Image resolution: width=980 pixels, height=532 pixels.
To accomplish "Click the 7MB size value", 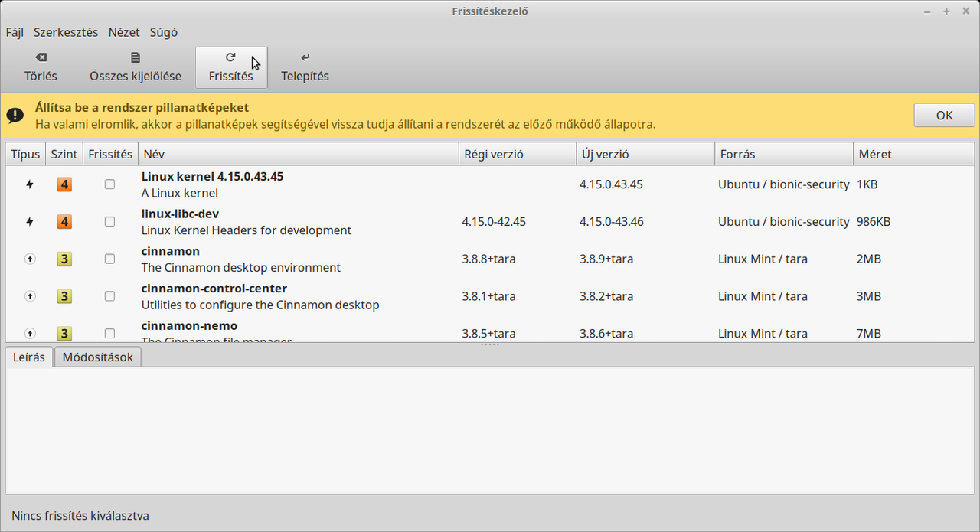I will 869,334.
